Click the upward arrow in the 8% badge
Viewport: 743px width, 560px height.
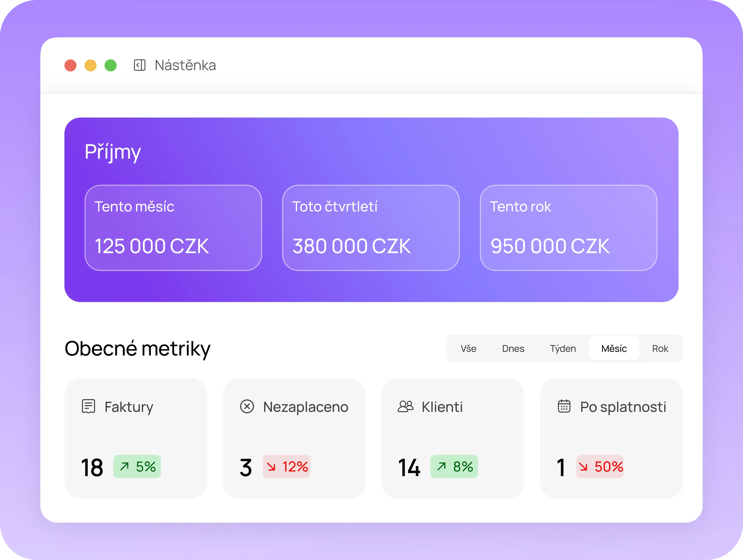441,466
